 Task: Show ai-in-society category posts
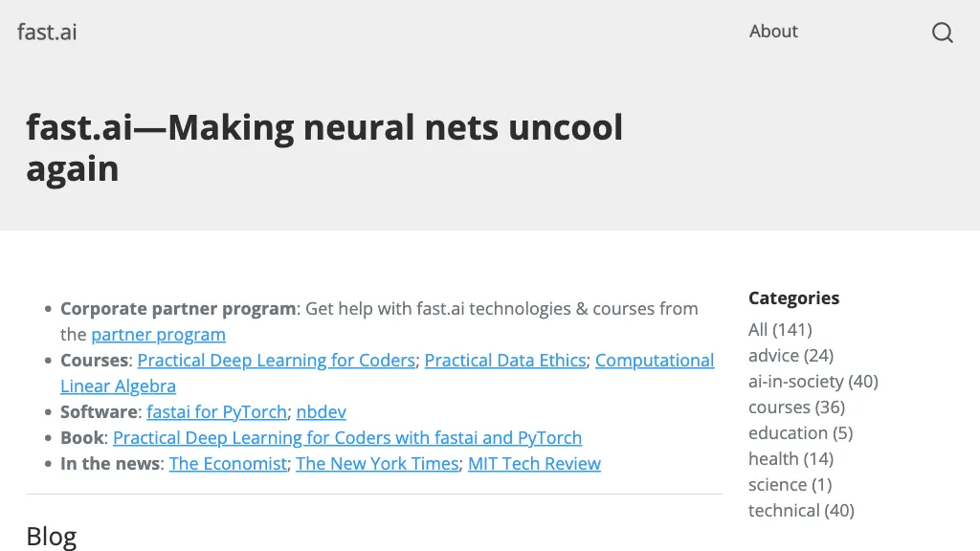tap(813, 382)
